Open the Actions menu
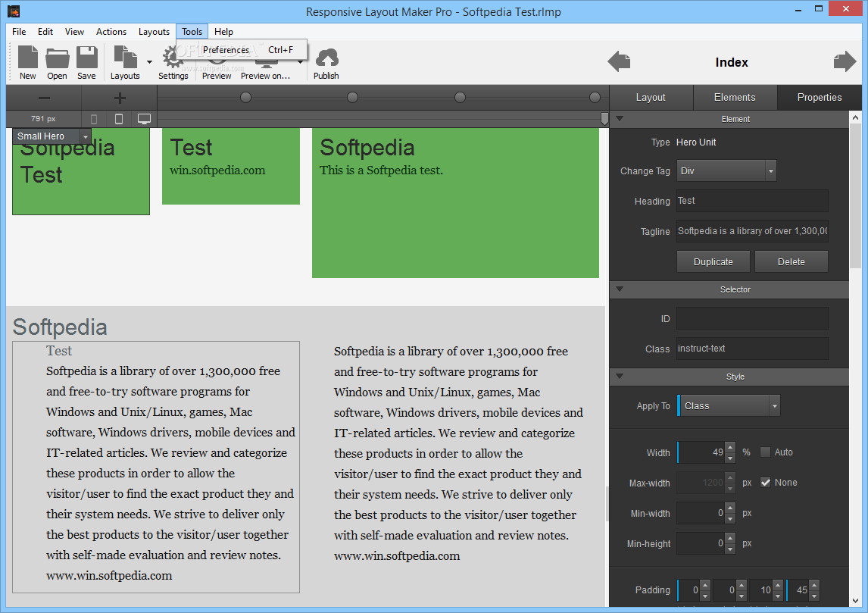 [x=111, y=32]
